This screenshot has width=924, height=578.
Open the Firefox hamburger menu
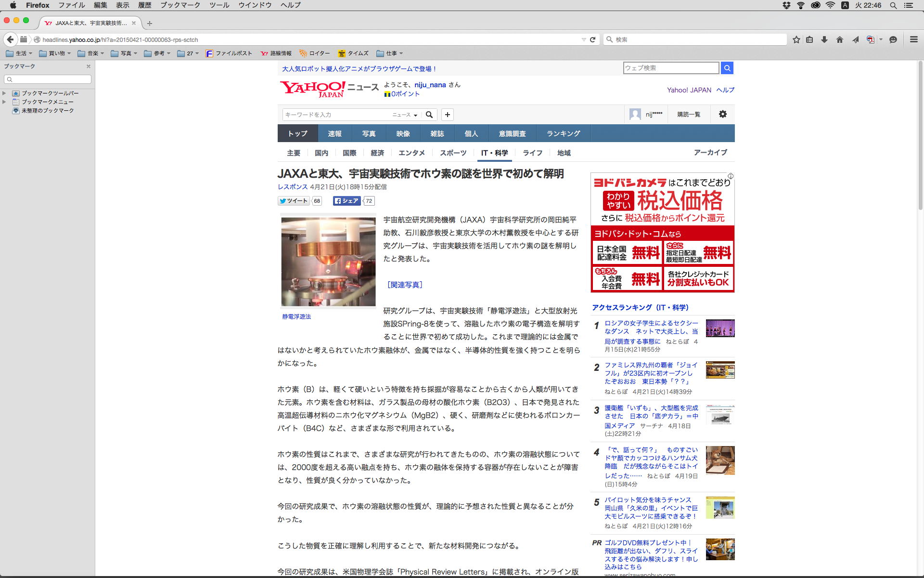click(x=913, y=39)
